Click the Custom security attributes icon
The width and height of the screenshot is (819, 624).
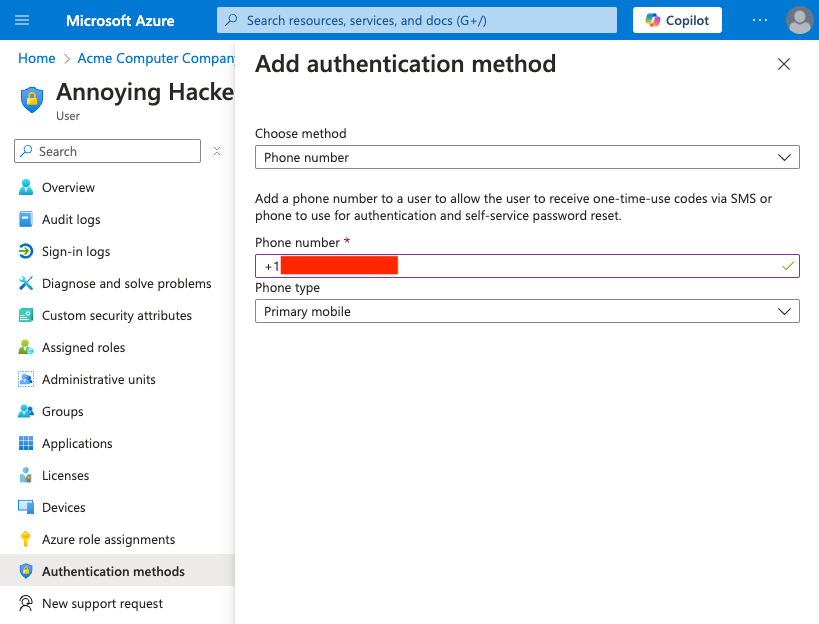pos(26,315)
